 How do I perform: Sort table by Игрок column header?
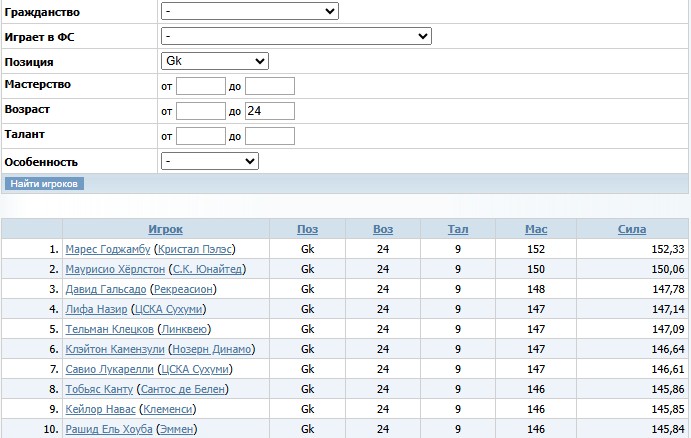coord(166,229)
